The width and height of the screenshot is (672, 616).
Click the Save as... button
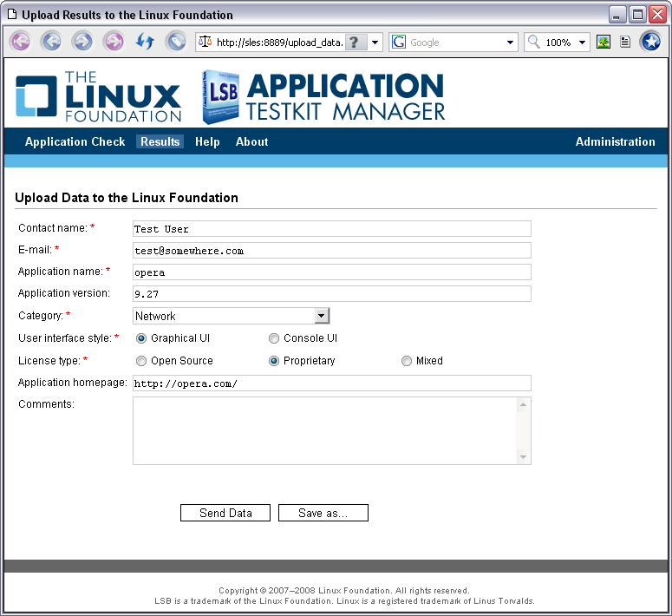323,513
